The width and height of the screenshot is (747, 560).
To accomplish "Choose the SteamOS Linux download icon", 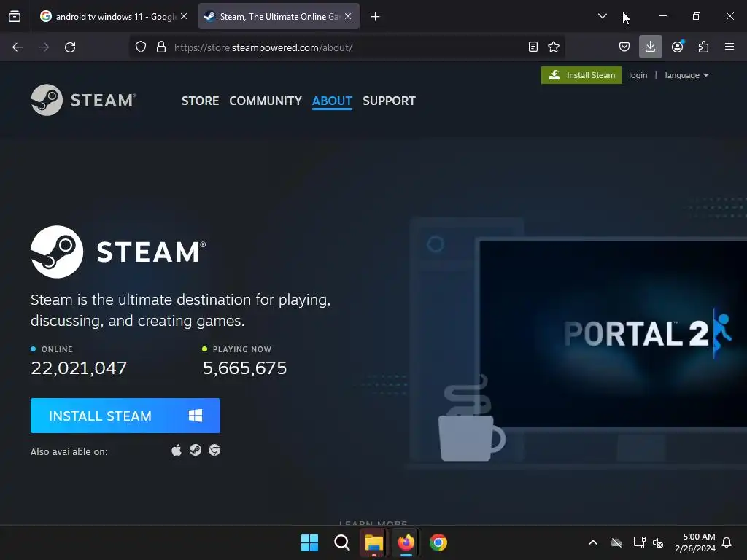I will click(196, 450).
